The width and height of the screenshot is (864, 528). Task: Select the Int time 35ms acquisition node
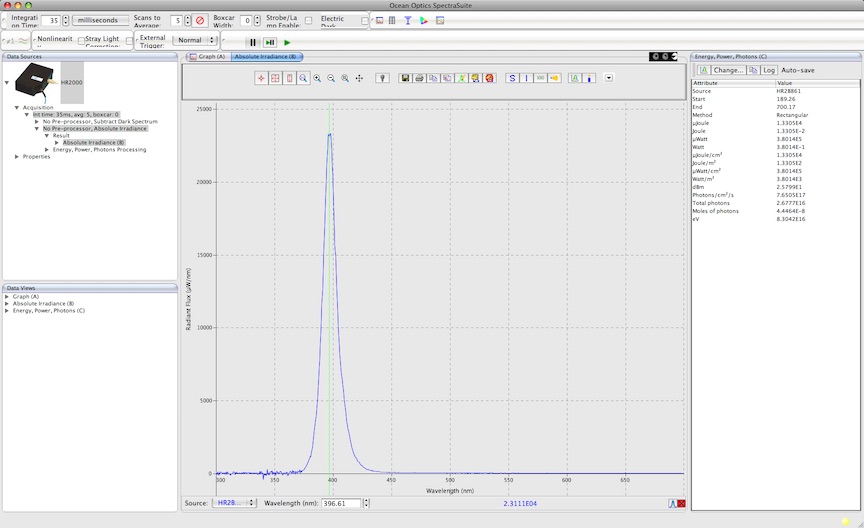(75, 115)
